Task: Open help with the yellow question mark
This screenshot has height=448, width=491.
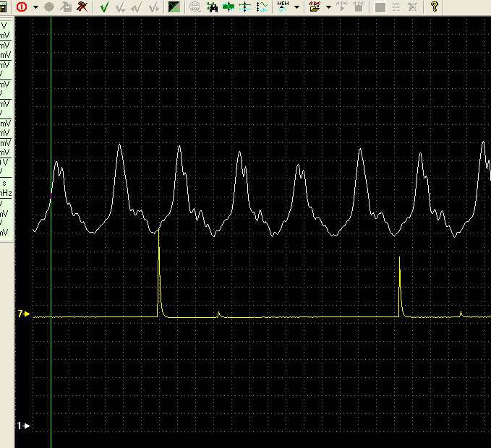Action: coord(435,7)
